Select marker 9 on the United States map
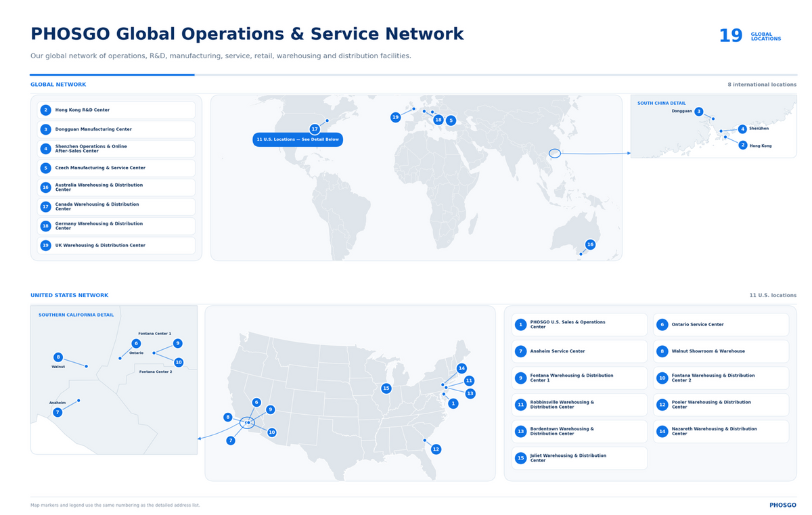 (271, 409)
